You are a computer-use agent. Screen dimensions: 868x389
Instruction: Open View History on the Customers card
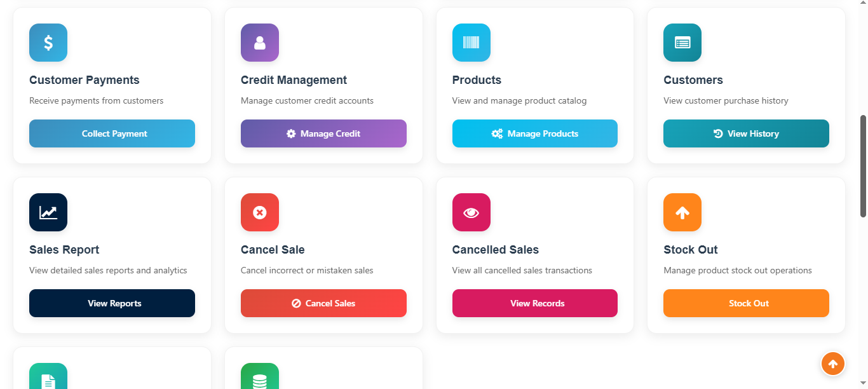click(746, 133)
